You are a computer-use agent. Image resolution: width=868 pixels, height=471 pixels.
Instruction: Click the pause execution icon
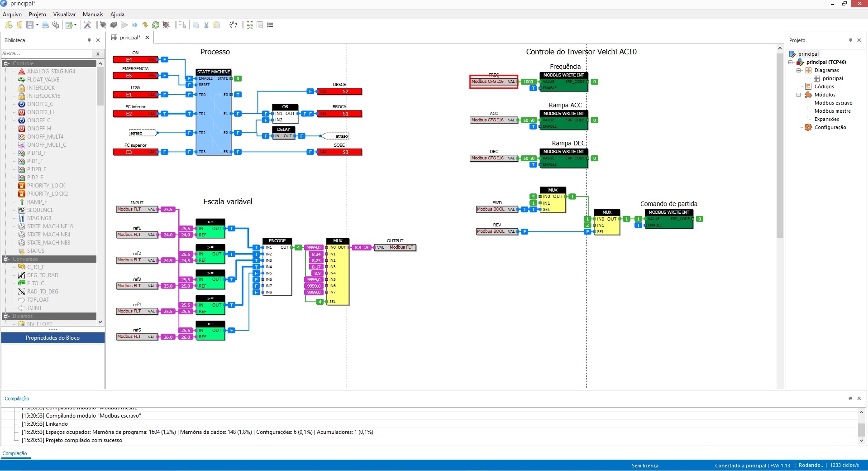[x=135, y=25]
